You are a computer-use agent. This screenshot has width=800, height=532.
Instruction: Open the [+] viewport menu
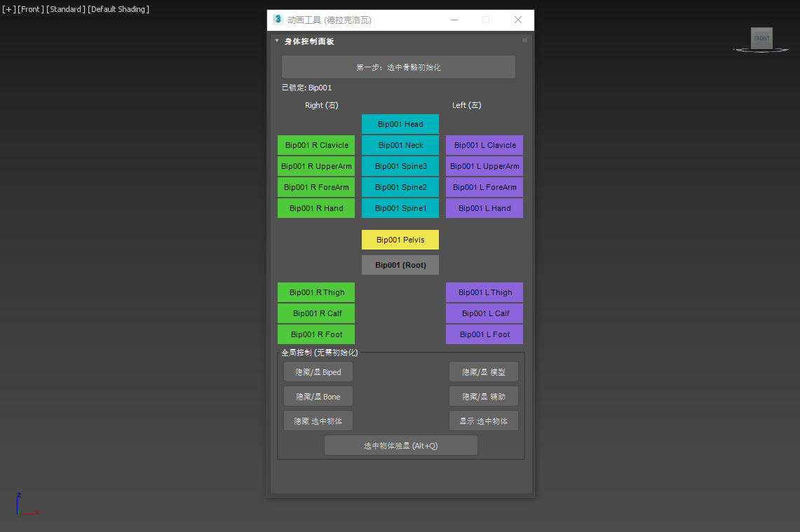8,9
